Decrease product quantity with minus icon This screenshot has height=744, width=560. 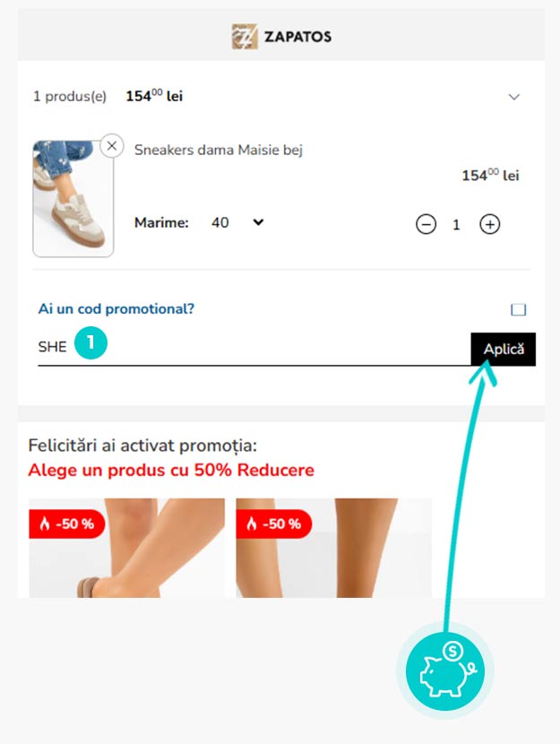click(x=426, y=224)
